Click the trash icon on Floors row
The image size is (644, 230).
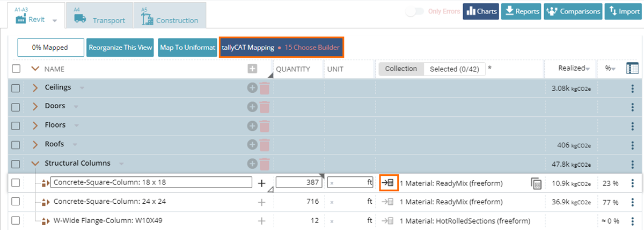click(x=264, y=125)
